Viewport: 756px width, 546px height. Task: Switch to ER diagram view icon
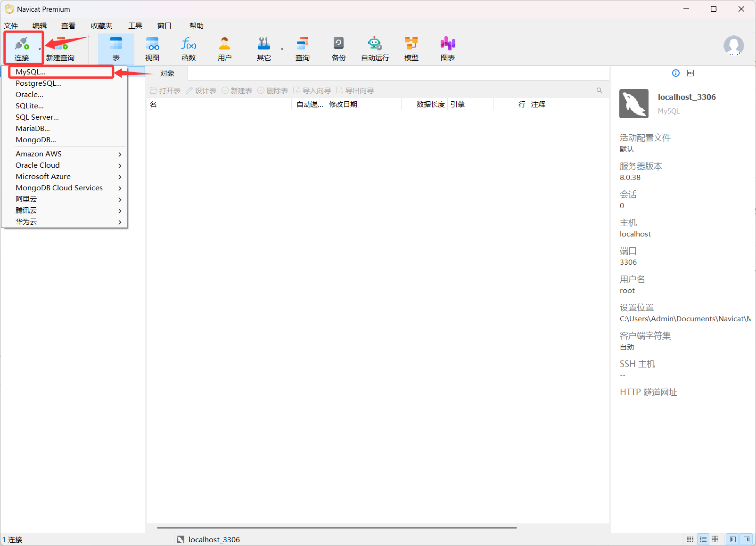[x=715, y=539]
